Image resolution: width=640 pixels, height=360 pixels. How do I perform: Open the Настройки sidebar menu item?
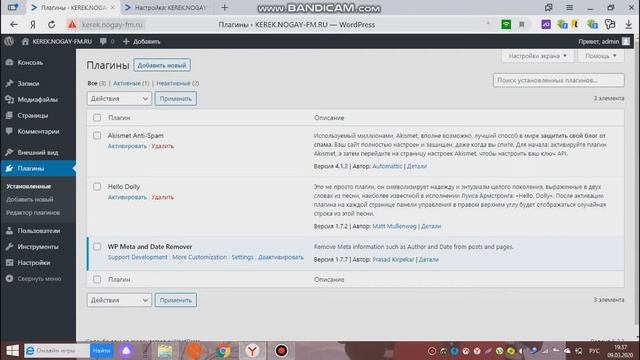[x=38, y=262]
